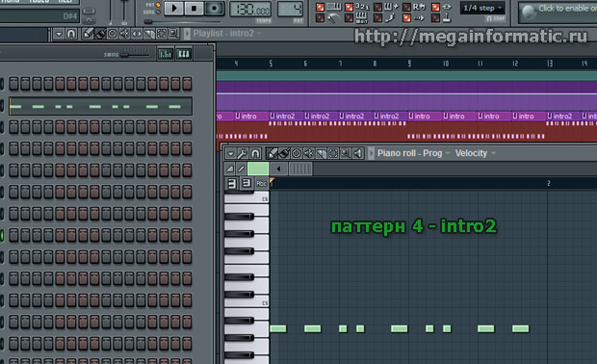597x364 pixels.
Task: Toggle the joystick remote control switch
Action: (x=436, y=17)
